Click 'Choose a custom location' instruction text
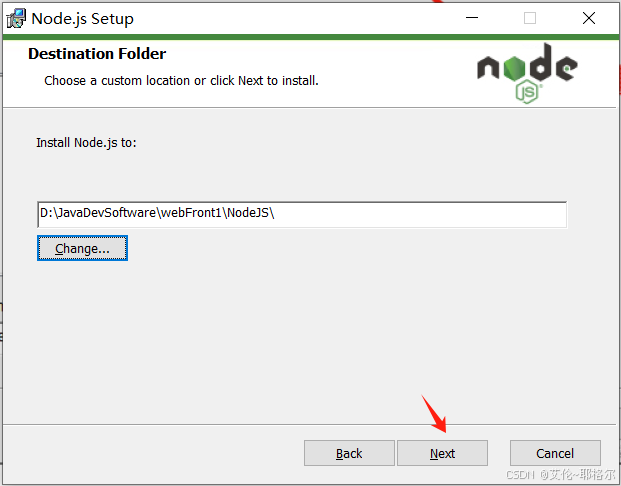This screenshot has height=486, width=621. click(181, 80)
